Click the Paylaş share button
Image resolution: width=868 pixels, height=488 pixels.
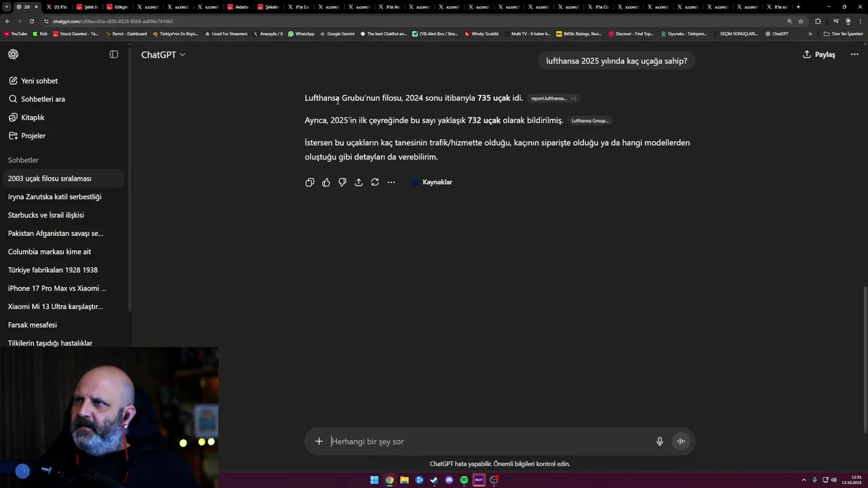pyautogui.click(x=819, y=54)
